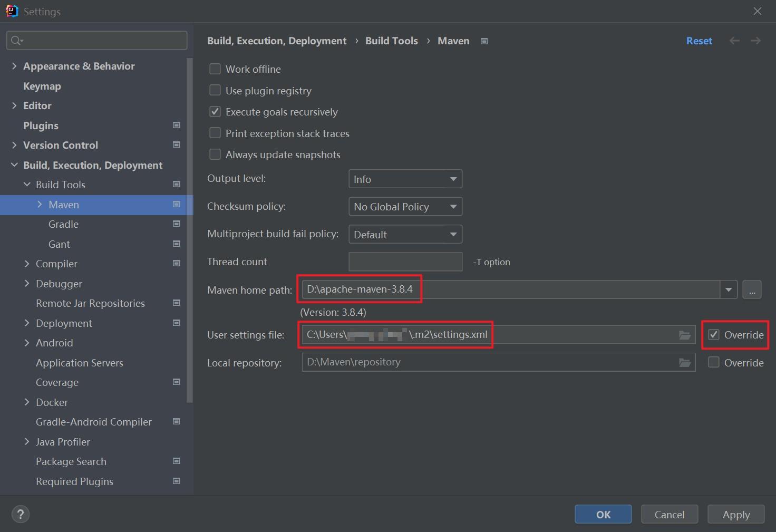
Task: Click the project-level icon beside Maven breadcrumb
Action: click(484, 41)
